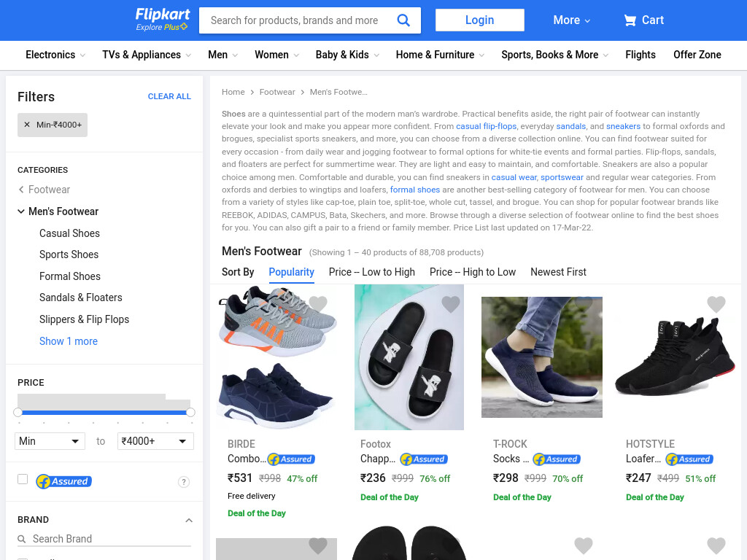
Task: Open the Women category menu
Action: coord(276,55)
